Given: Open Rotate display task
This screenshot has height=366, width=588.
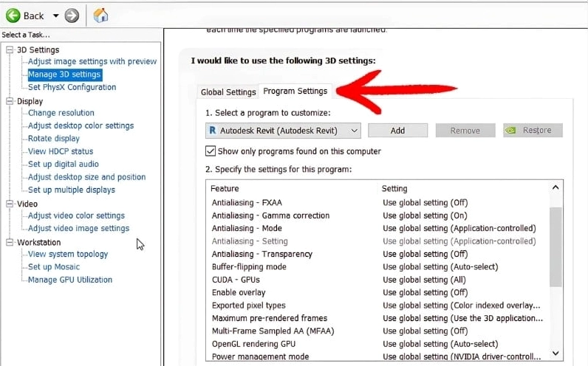Looking at the screenshot, I should click(x=54, y=138).
